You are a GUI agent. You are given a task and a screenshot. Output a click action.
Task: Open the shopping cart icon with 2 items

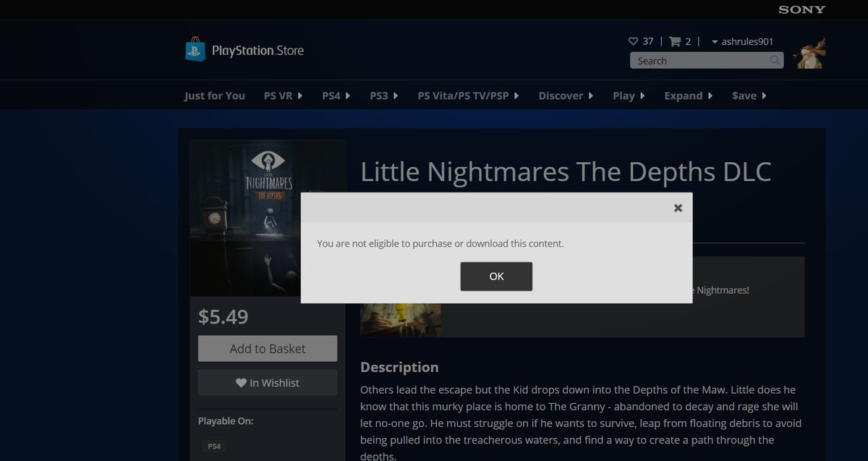point(675,41)
